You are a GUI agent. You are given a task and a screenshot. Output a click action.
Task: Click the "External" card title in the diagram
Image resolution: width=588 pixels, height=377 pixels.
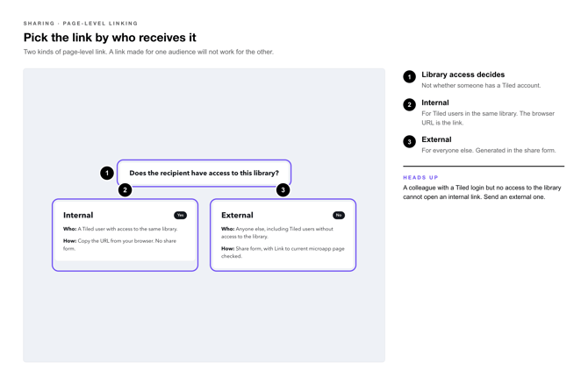point(237,215)
